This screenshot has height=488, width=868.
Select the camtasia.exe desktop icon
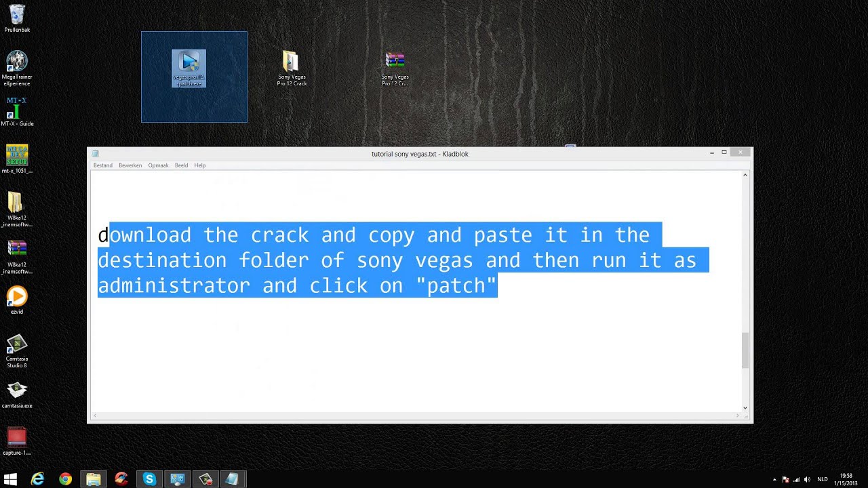pos(17,394)
